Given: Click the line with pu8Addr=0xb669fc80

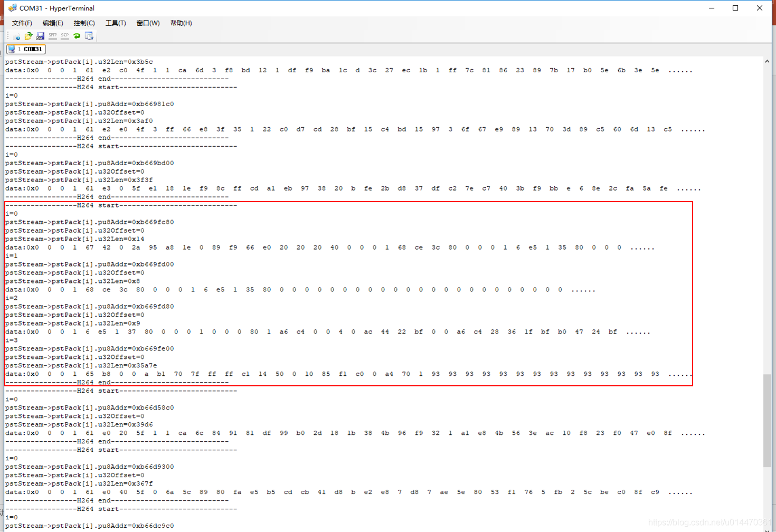Looking at the screenshot, I should point(90,222).
